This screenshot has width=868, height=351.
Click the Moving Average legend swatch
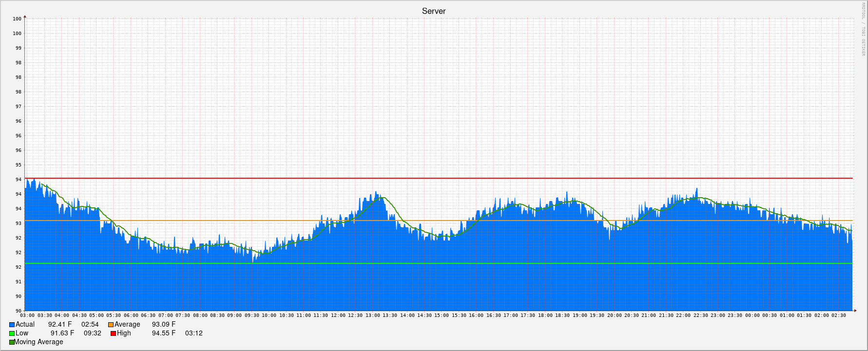[12, 342]
